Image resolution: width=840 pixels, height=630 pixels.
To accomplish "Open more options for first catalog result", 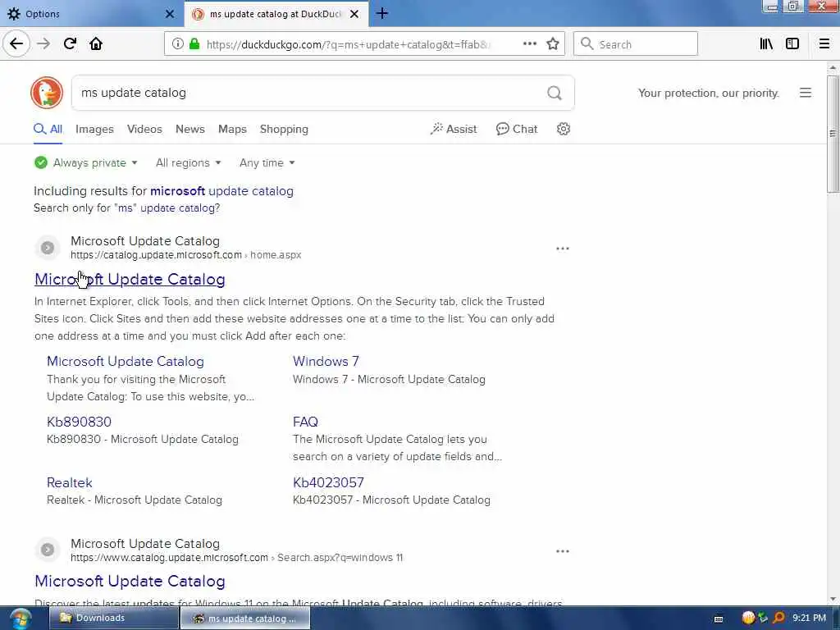I will click(563, 249).
